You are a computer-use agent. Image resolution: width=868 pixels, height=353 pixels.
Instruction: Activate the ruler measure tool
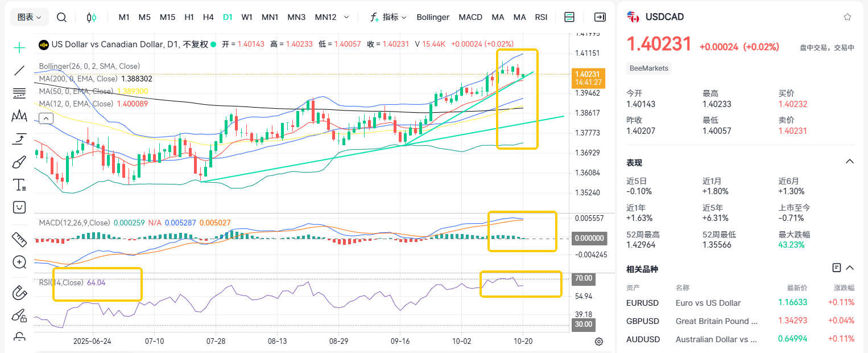click(19, 240)
